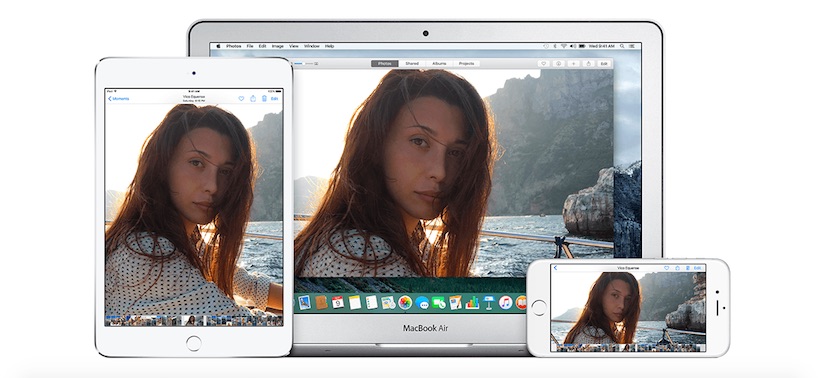Screen dimensions: 830x378
Task: Tap the thumbnail scrubber strip on the iPhone
Action: [x=628, y=348]
